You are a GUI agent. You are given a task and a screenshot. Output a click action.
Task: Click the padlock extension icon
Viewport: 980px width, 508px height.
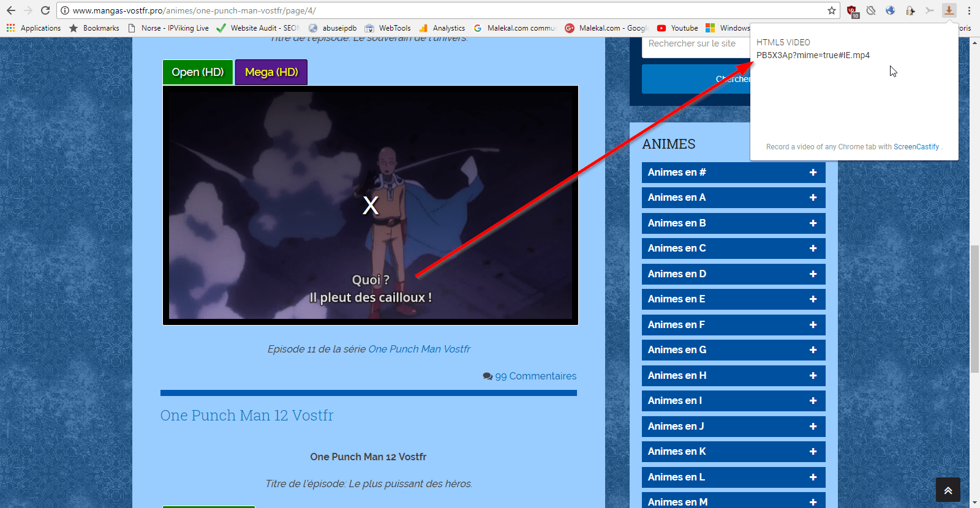(910, 10)
